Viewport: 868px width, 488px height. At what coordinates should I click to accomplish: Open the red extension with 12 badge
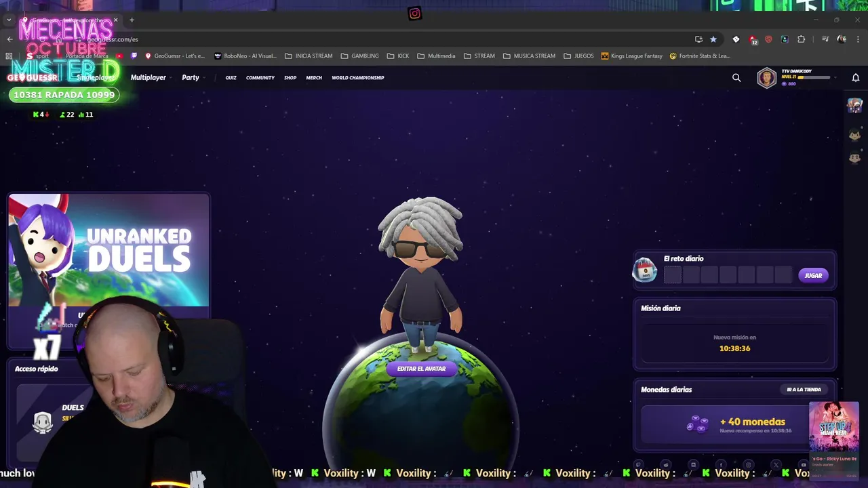click(753, 40)
